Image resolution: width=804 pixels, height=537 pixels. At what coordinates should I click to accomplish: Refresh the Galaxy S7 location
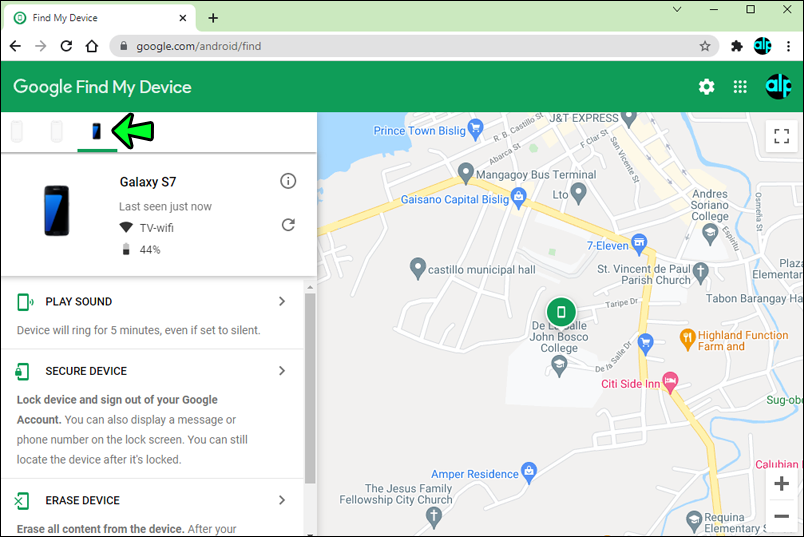pyautogui.click(x=288, y=225)
